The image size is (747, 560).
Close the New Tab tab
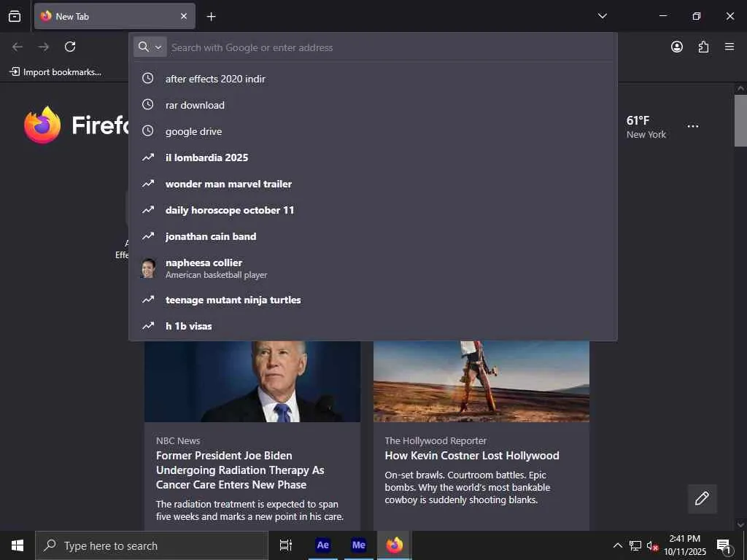point(184,16)
